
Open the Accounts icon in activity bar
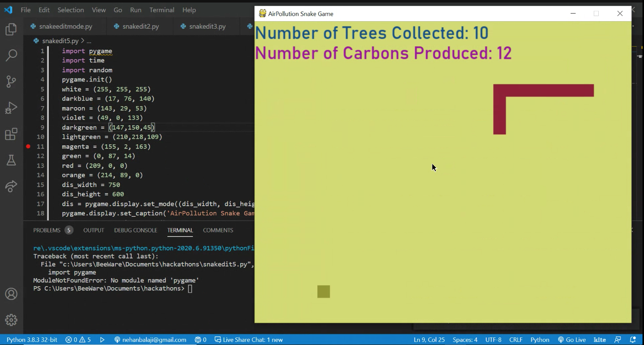11,294
